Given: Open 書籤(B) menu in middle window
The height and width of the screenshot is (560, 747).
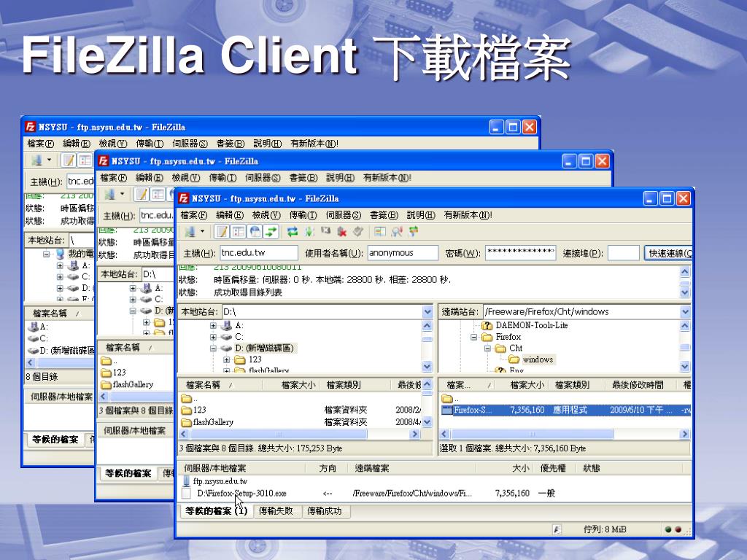Looking at the screenshot, I should tap(303, 178).
